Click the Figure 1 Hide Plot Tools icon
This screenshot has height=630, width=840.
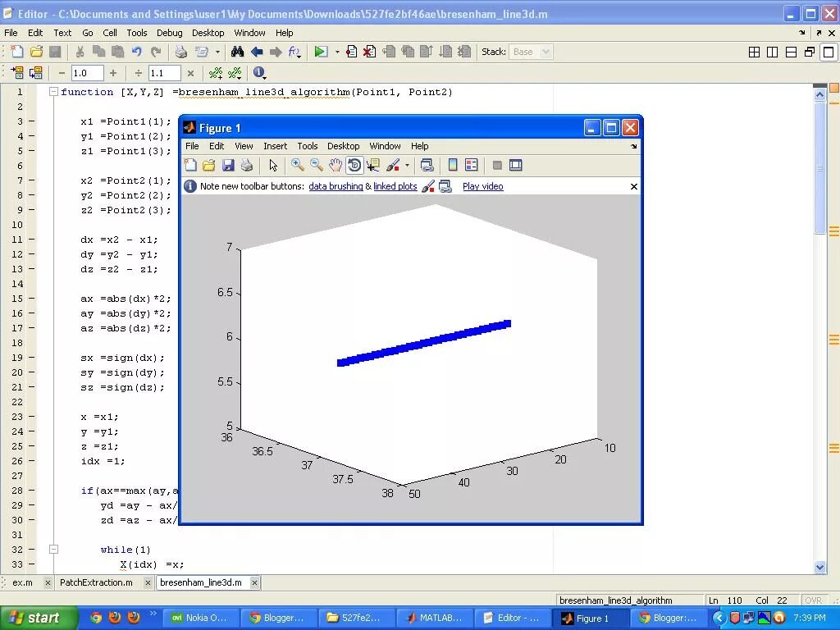coord(497,165)
